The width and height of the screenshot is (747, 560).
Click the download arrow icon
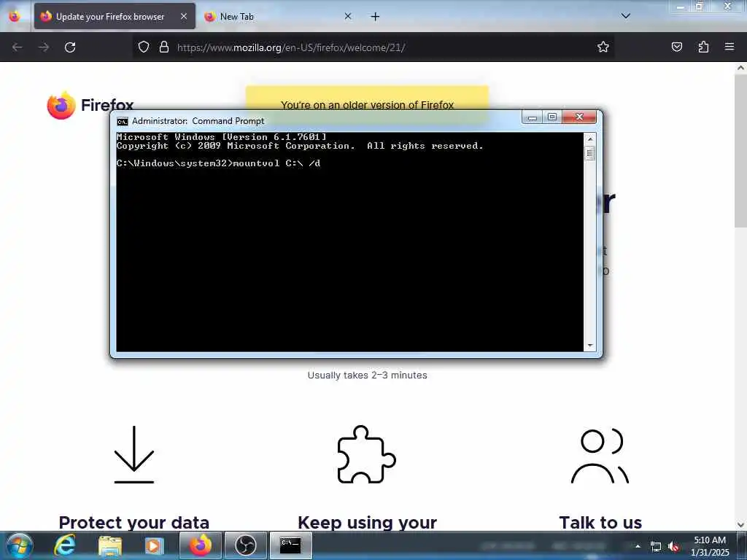(134, 454)
